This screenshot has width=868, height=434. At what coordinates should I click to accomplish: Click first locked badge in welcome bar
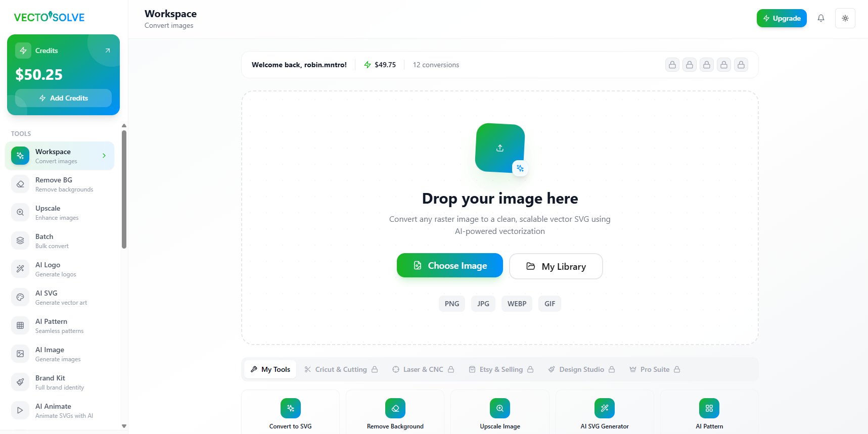coord(672,65)
